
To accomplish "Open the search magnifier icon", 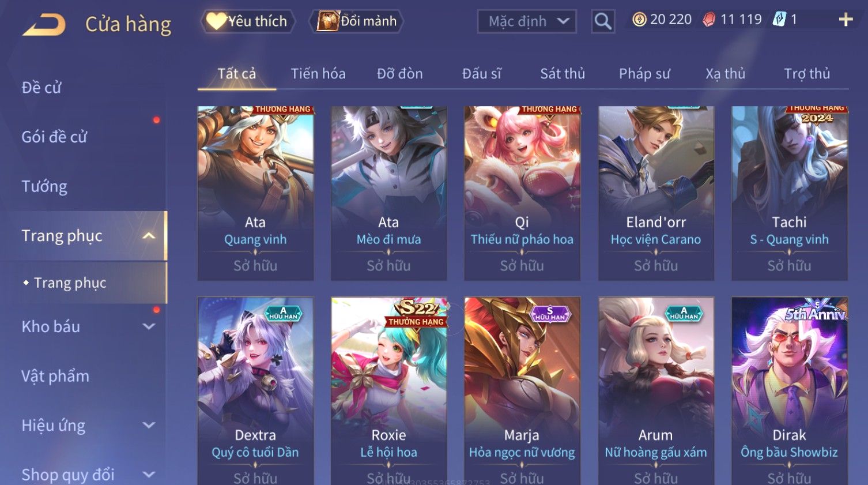I will 603,21.
